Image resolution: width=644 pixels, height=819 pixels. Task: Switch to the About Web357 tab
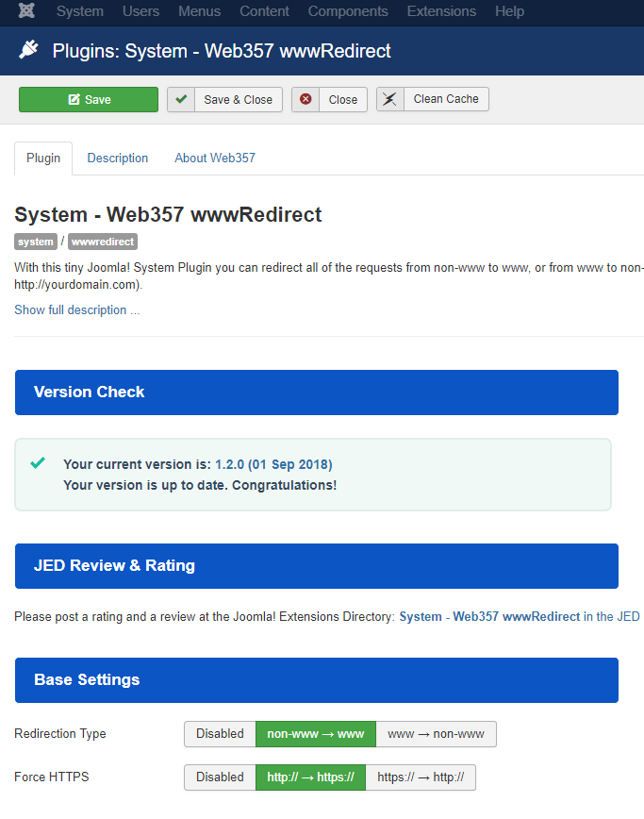click(x=215, y=159)
